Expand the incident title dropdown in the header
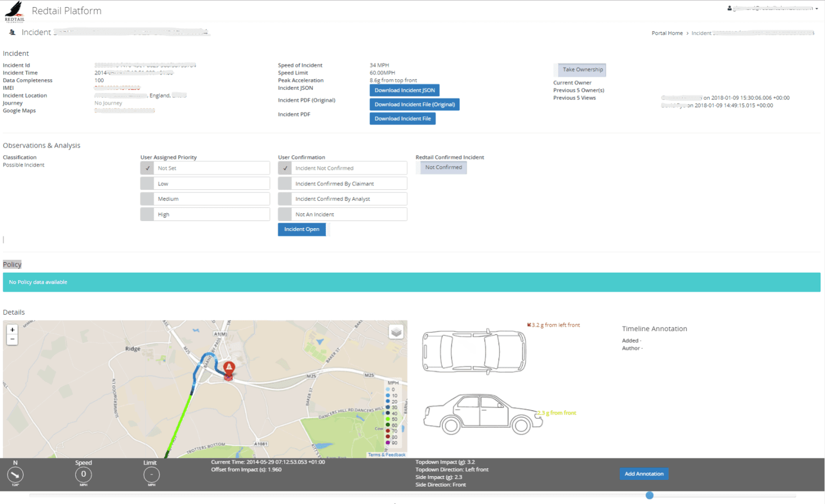 [206, 31]
